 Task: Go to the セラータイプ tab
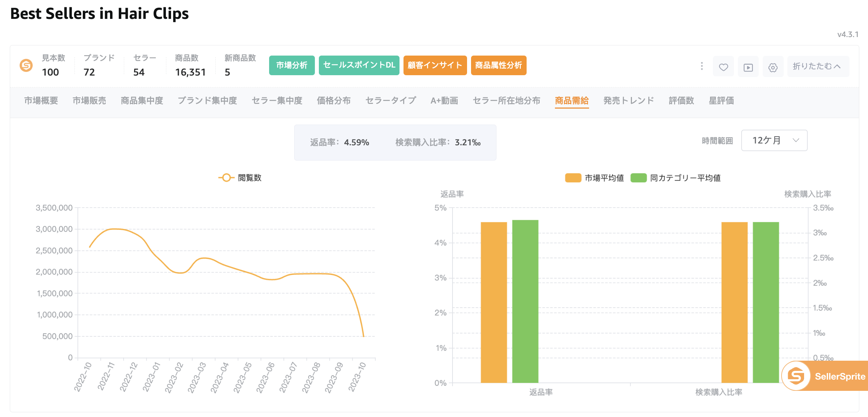391,101
